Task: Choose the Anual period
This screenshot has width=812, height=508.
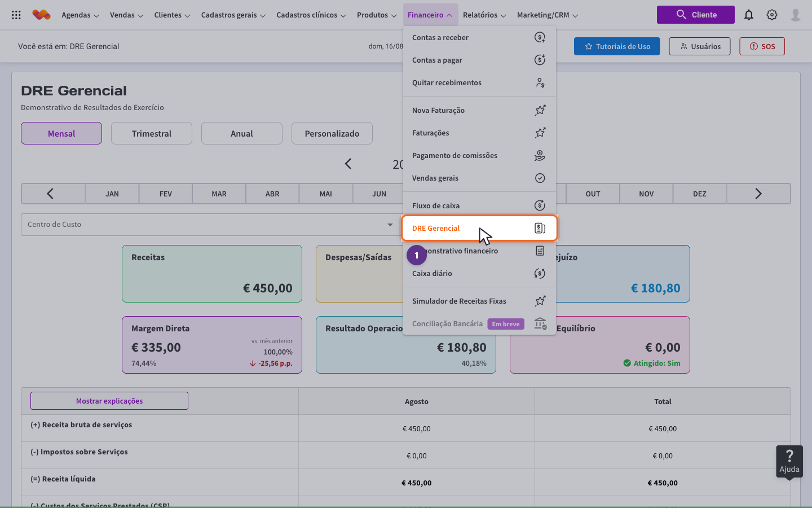Action: [x=242, y=133]
